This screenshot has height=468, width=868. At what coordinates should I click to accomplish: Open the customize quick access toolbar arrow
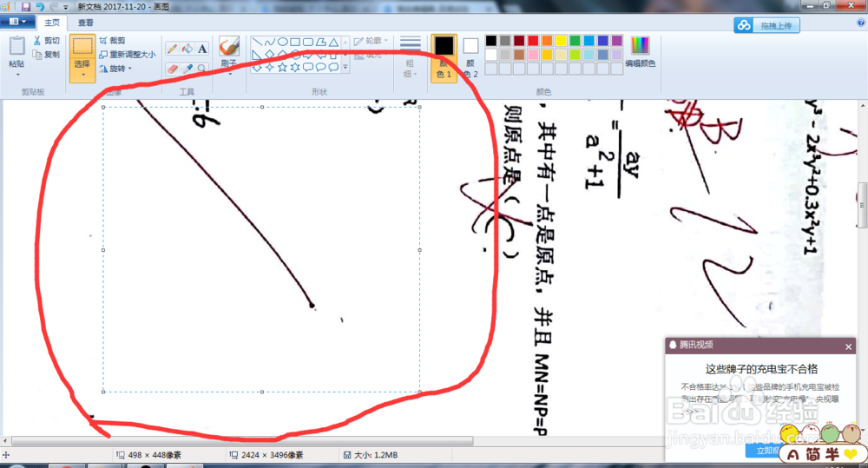pyautogui.click(x=66, y=7)
